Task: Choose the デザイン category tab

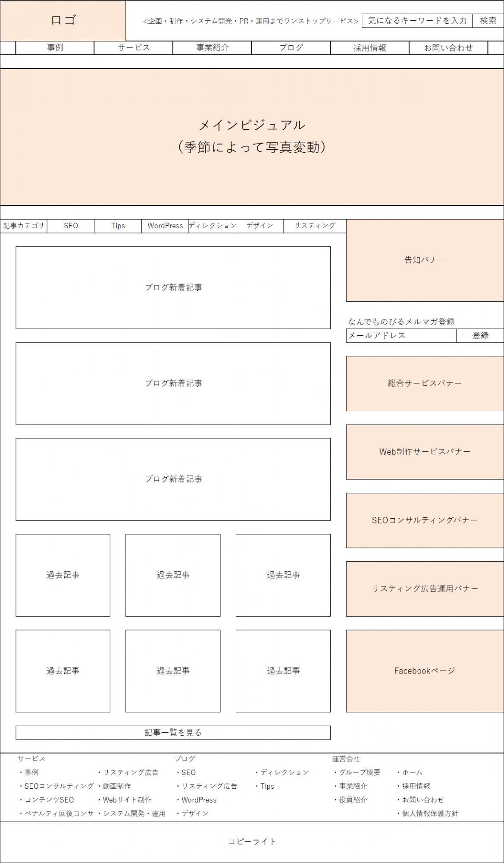Action: 260,226
